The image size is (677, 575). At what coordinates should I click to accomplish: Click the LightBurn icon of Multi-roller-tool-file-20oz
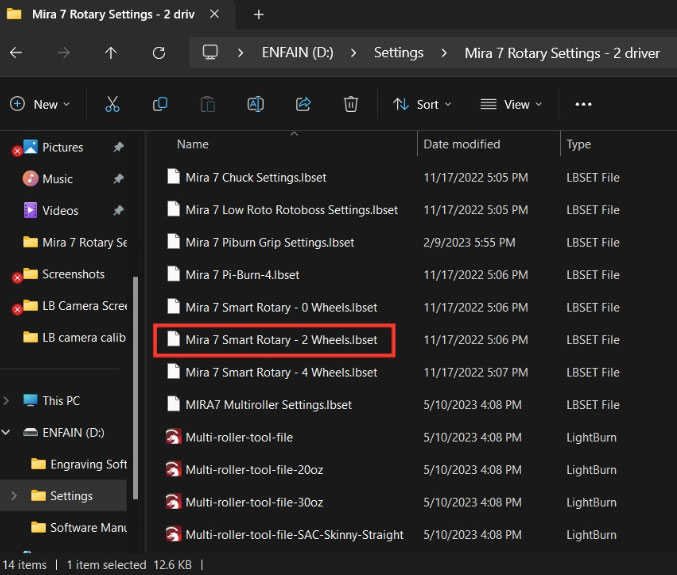[173, 469]
